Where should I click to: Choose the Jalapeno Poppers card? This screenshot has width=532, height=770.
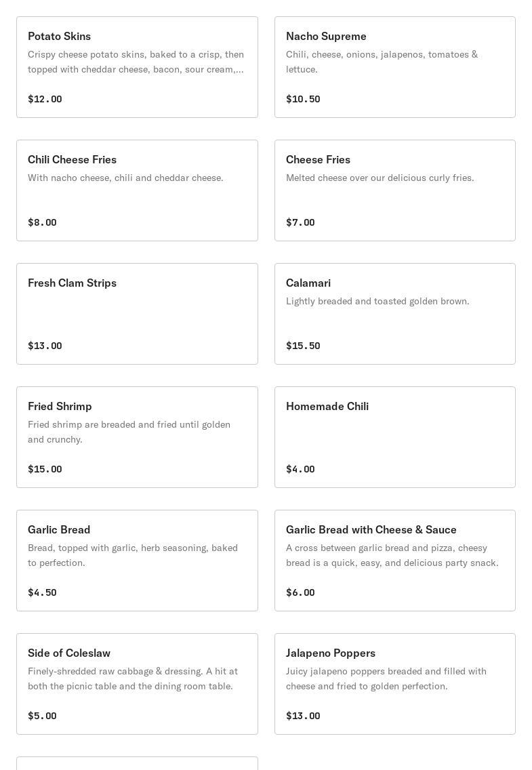pos(394,684)
